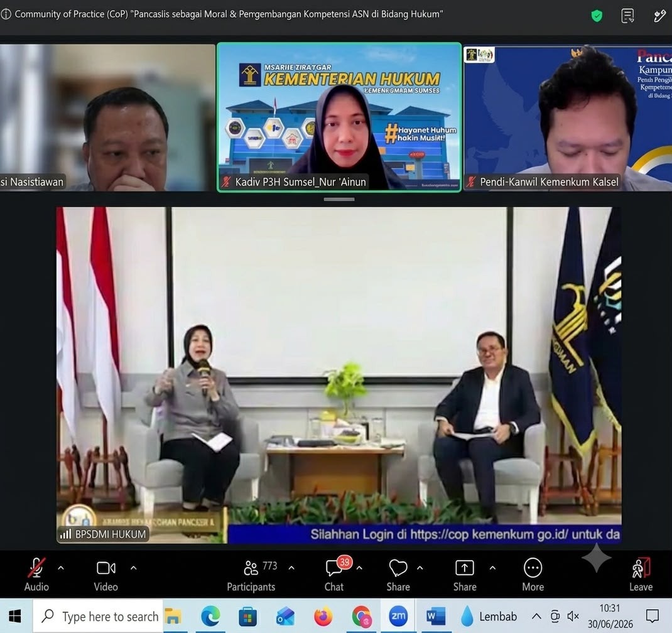Leave the meeting
This screenshot has height=633, width=672.
641,575
